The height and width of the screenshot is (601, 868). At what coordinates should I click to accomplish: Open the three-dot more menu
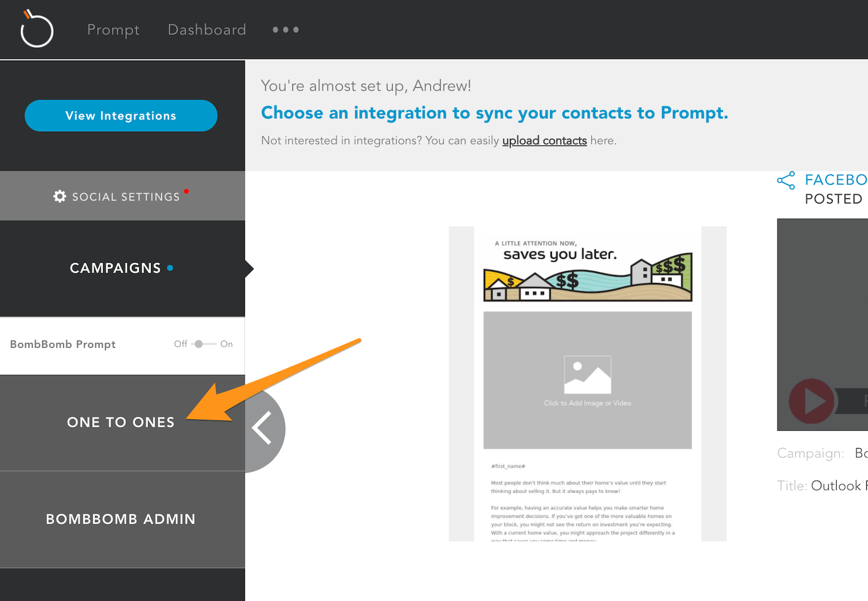(x=285, y=30)
